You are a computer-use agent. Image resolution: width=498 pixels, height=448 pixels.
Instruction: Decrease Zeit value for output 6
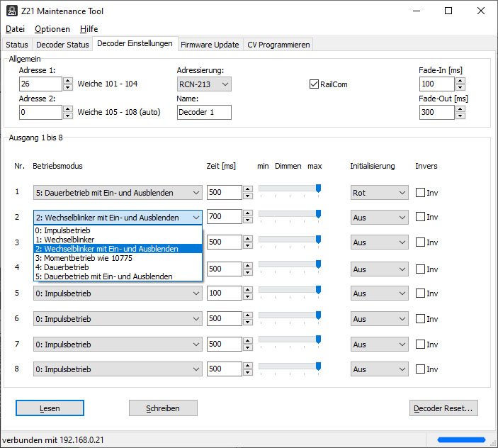(x=248, y=322)
